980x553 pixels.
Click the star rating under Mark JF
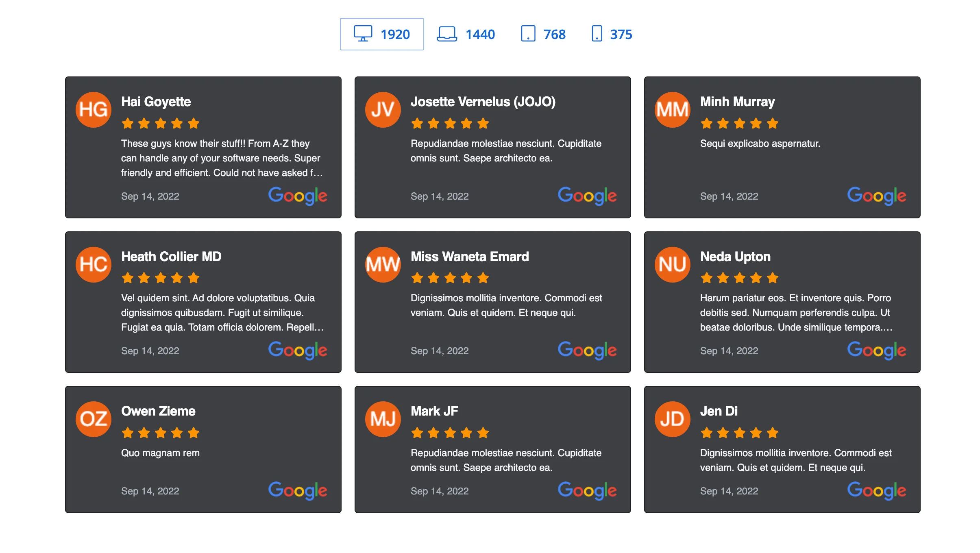(x=450, y=433)
